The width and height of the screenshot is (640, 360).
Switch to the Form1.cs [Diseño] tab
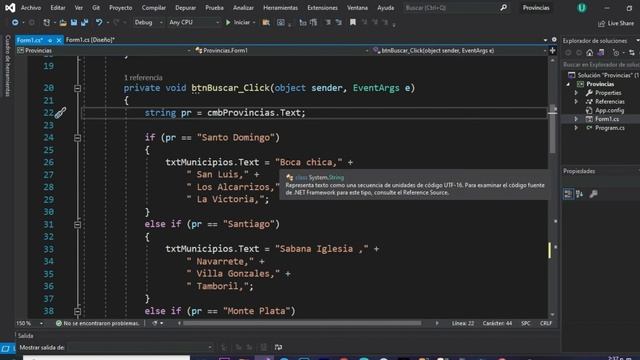[90, 40]
